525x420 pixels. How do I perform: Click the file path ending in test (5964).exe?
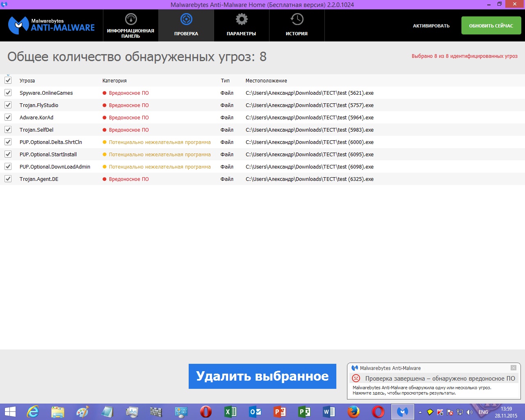(x=310, y=118)
